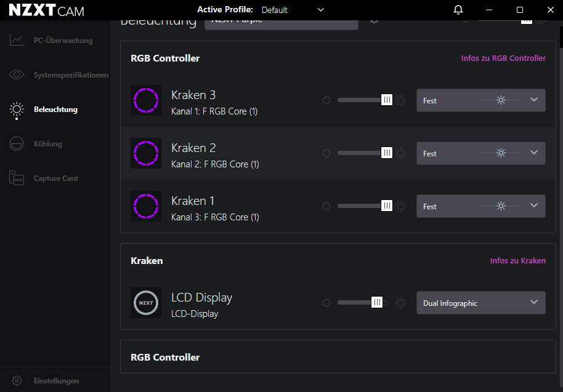Open the Active Profile dropdown

(x=293, y=10)
